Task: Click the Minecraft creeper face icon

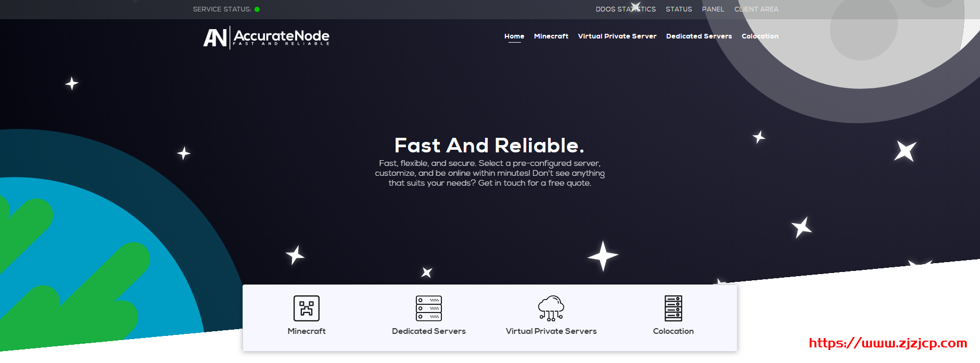Action: point(307,308)
